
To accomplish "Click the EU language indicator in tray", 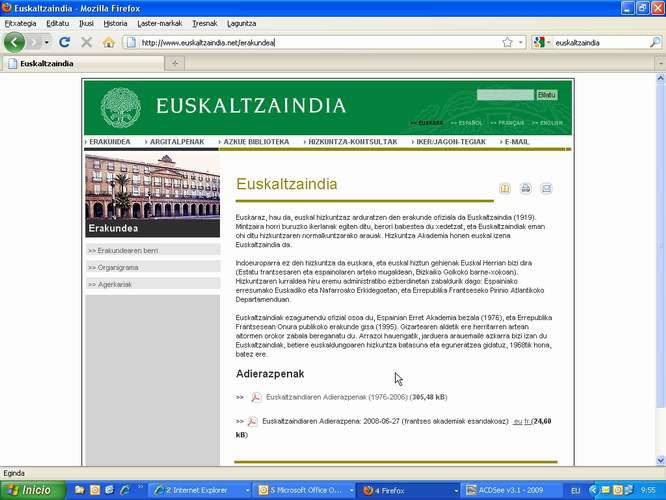I will point(575,491).
